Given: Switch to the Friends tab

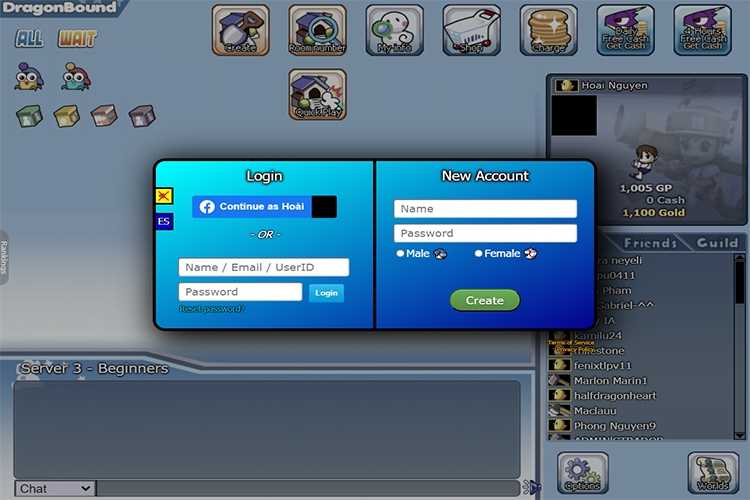Looking at the screenshot, I should (x=650, y=243).
